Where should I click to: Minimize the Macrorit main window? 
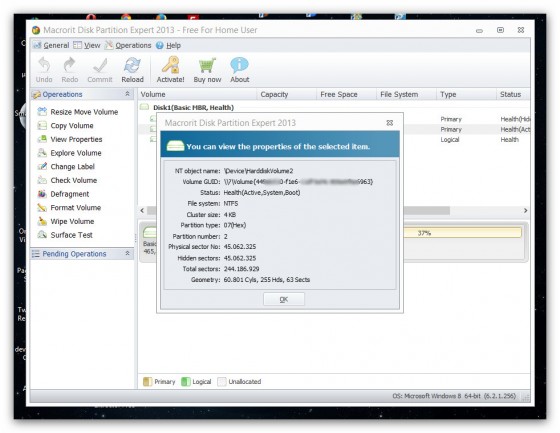(479, 31)
